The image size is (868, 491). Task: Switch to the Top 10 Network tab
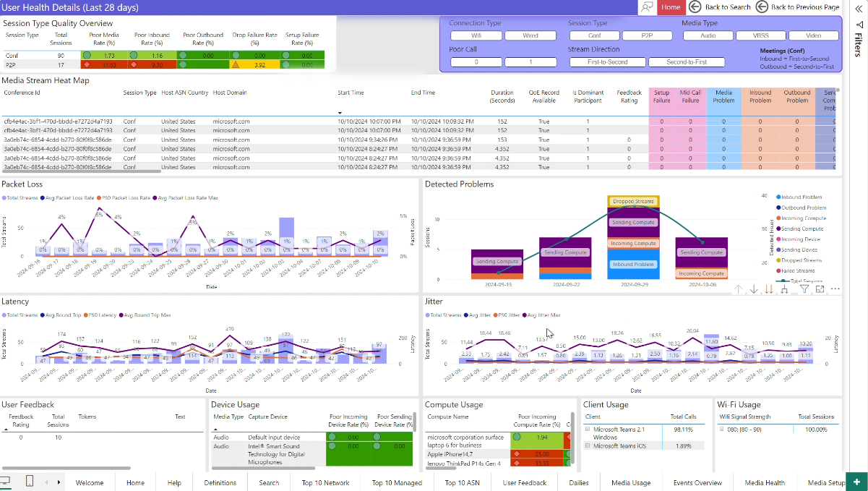pos(325,482)
